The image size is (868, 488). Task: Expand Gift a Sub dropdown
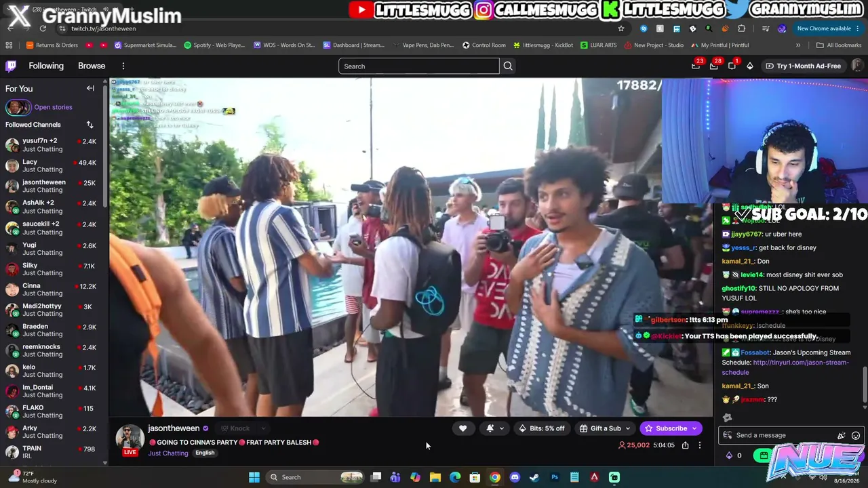tap(627, 428)
